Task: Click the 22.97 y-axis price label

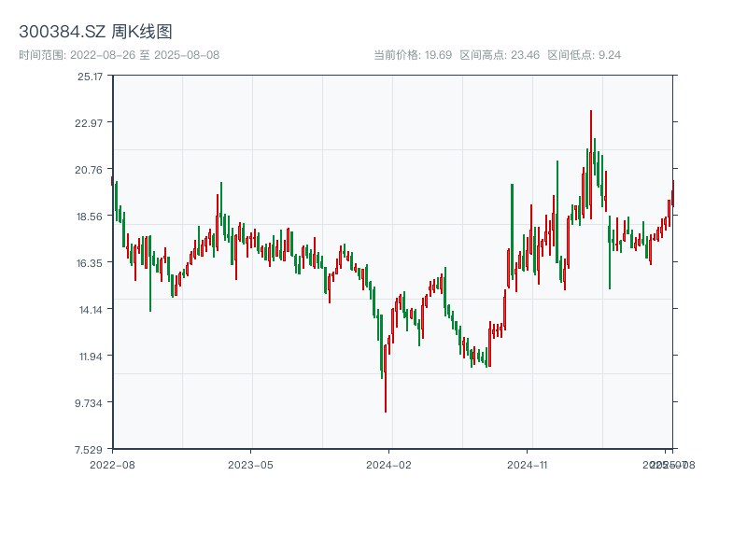Action: pyautogui.click(x=91, y=123)
